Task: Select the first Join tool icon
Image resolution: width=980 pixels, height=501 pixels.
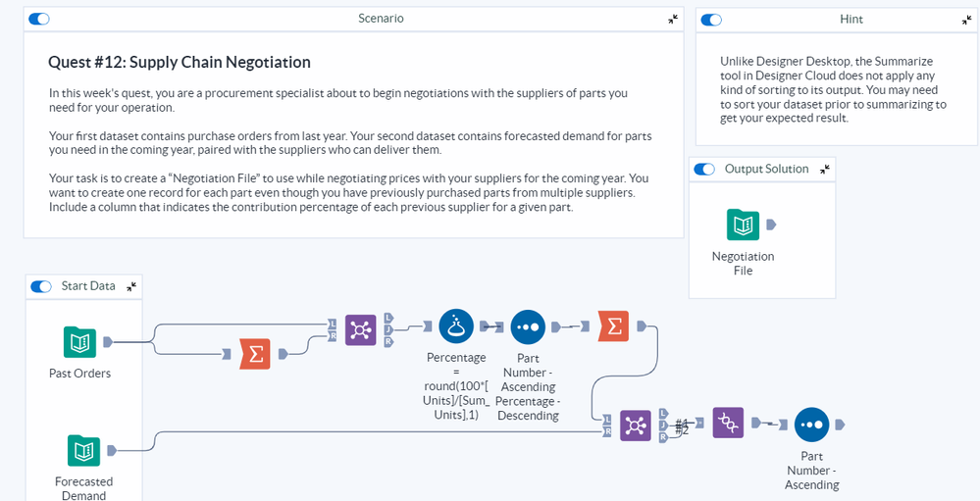Action: 360,329
